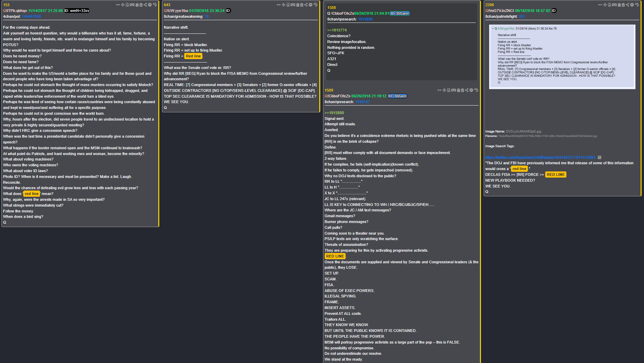Click the image file icon on post 643
Screen dimensions: 644x363
(x=288, y=5)
